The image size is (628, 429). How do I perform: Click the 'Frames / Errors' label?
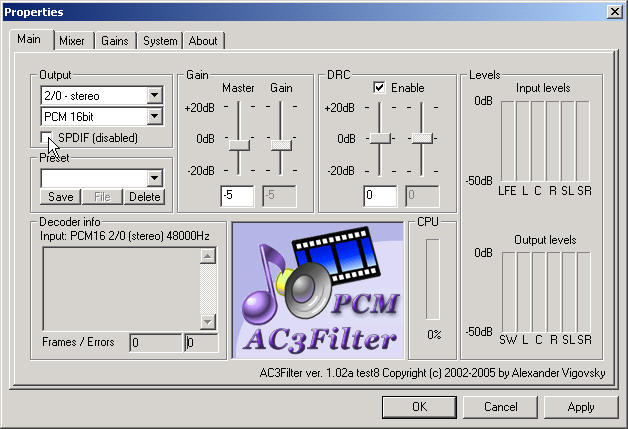78,342
